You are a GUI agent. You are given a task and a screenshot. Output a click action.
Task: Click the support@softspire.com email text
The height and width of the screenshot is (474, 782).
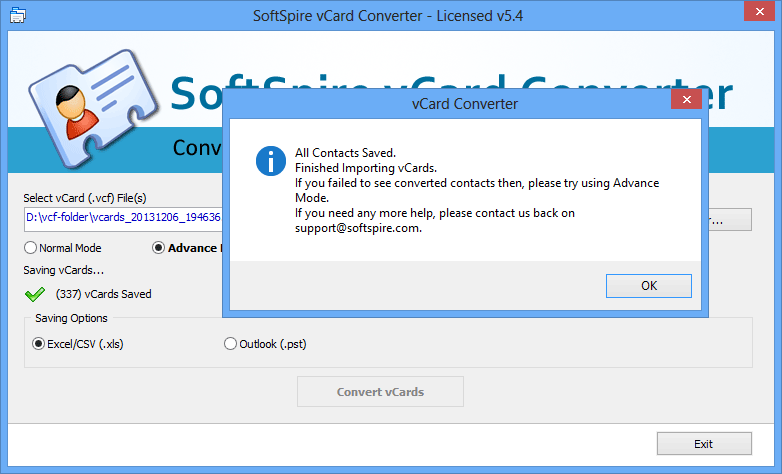(x=357, y=228)
